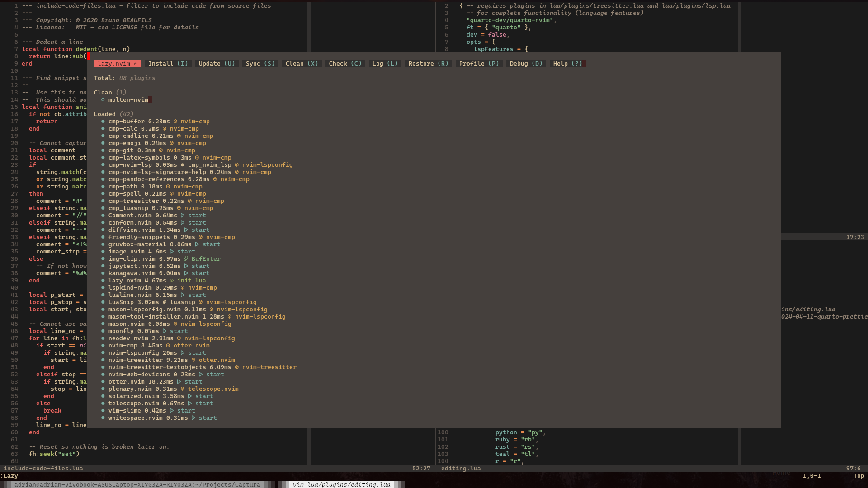Click the package icon before telescope.nvim in plenary row
Screen dimensions: 868x488
[x=183, y=389]
